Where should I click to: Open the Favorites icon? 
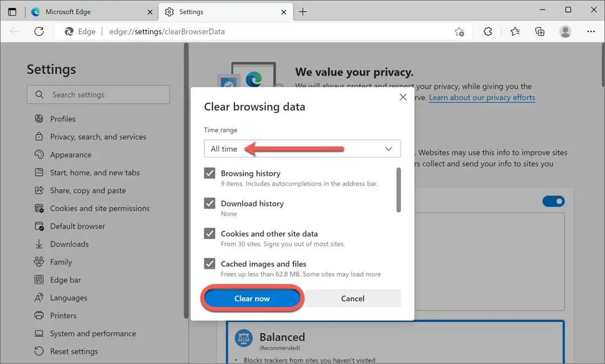point(514,31)
